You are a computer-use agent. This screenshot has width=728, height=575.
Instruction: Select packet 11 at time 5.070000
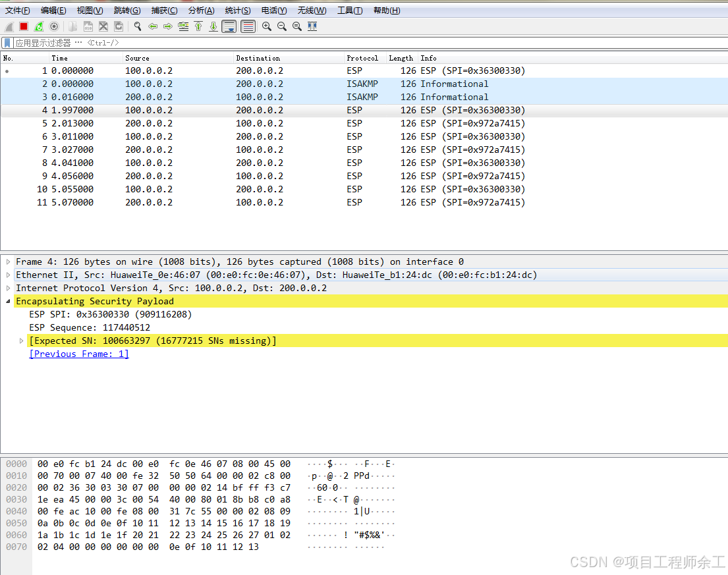click(x=364, y=202)
